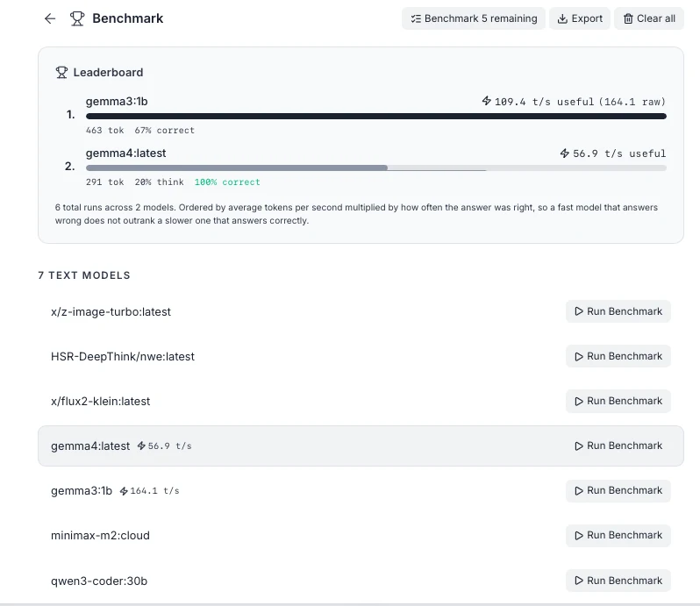Run Benchmark for x/z-image-turbo:latest
Image resolution: width=700 pixels, height=606 pixels.
coord(618,311)
